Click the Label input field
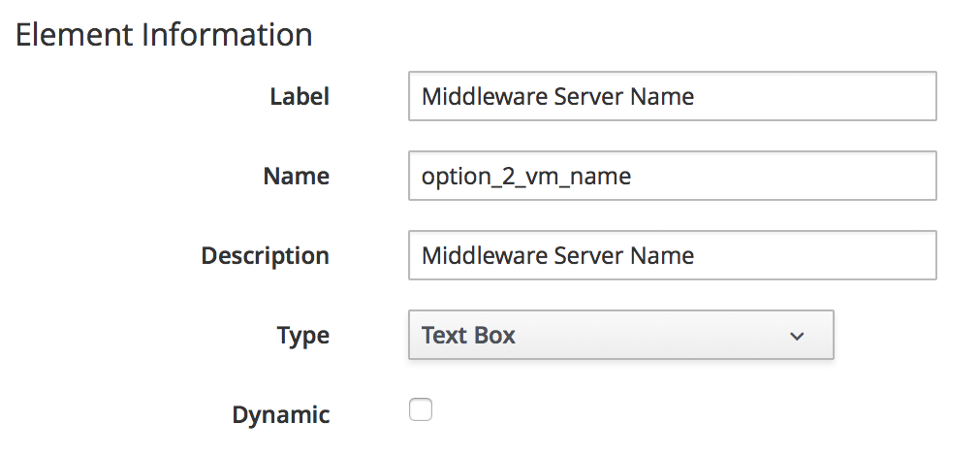This screenshot has height=456, width=980. click(x=672, y=96)
